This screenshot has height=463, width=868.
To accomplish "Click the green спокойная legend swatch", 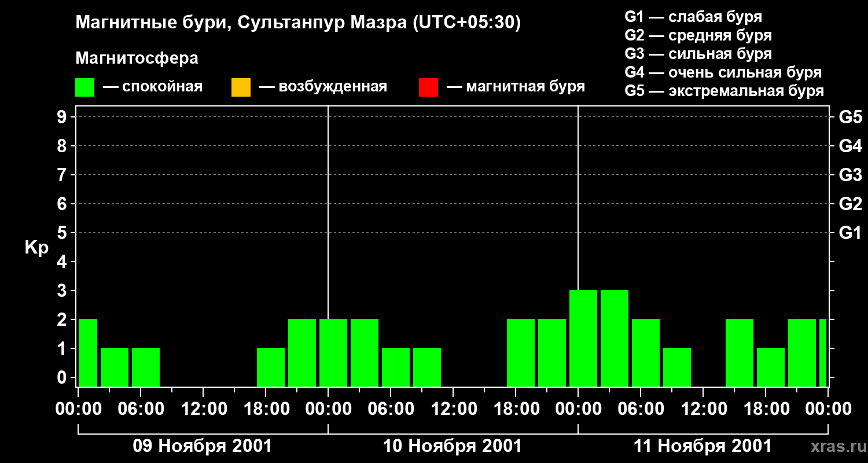I will click(x=85, y=87).
